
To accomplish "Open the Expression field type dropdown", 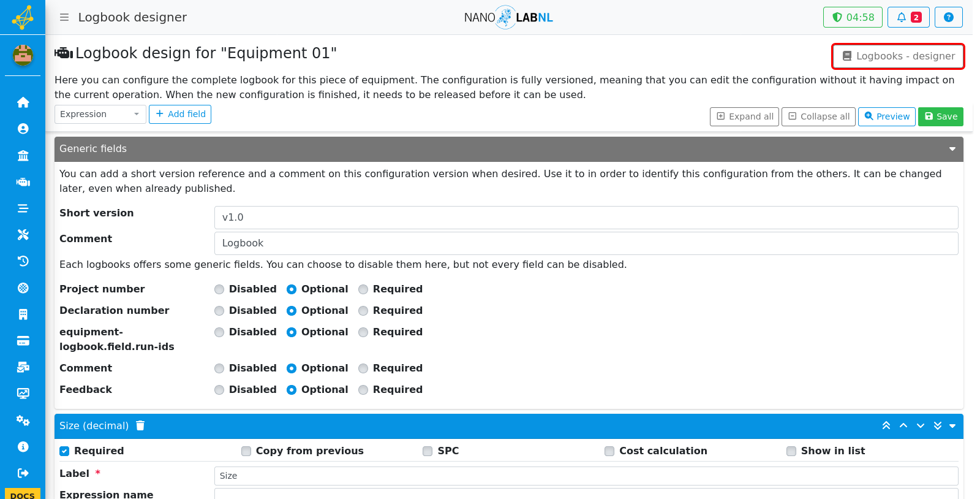I will (100, 114).
